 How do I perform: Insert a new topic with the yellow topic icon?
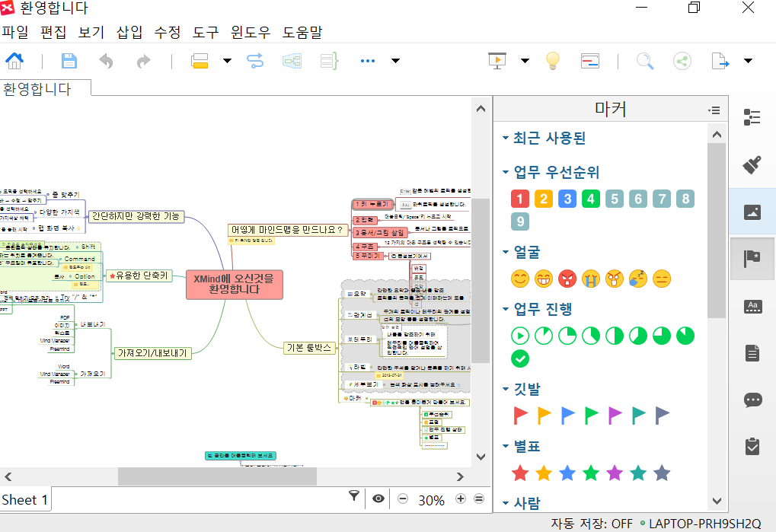200,61
